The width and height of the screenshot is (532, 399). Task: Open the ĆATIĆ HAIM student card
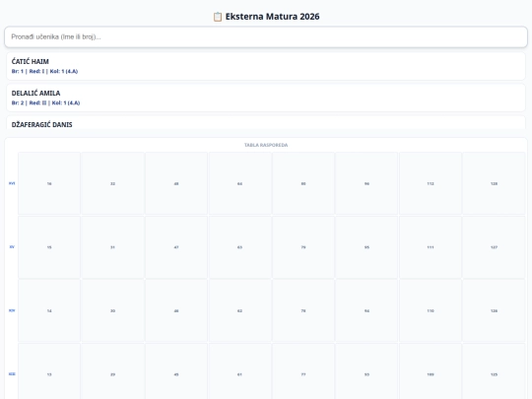tap(266, 66)
